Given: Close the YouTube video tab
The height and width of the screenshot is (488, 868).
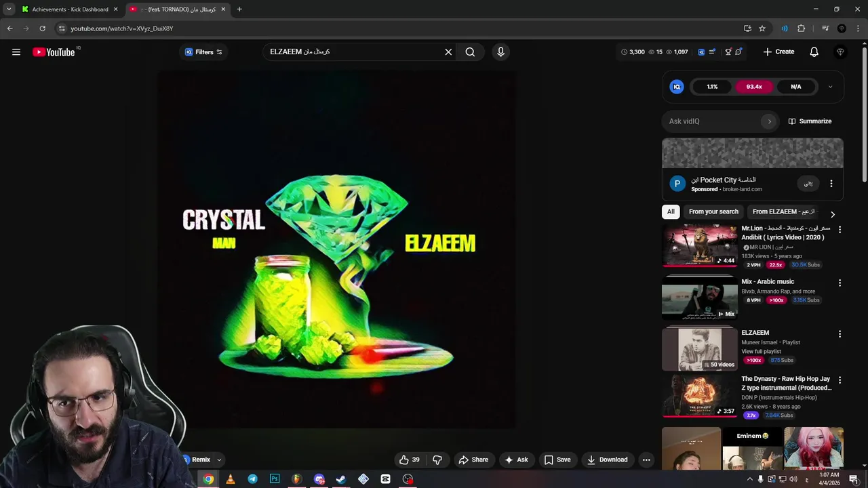Looking at the screenshot, I should click(223, 9).
